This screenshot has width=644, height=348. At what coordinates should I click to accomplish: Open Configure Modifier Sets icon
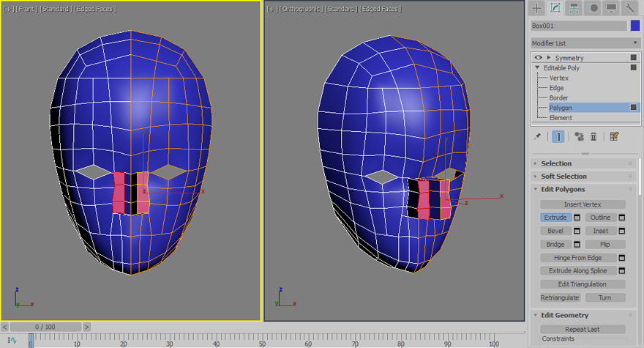pyautogui.click(x=614, y=136)
